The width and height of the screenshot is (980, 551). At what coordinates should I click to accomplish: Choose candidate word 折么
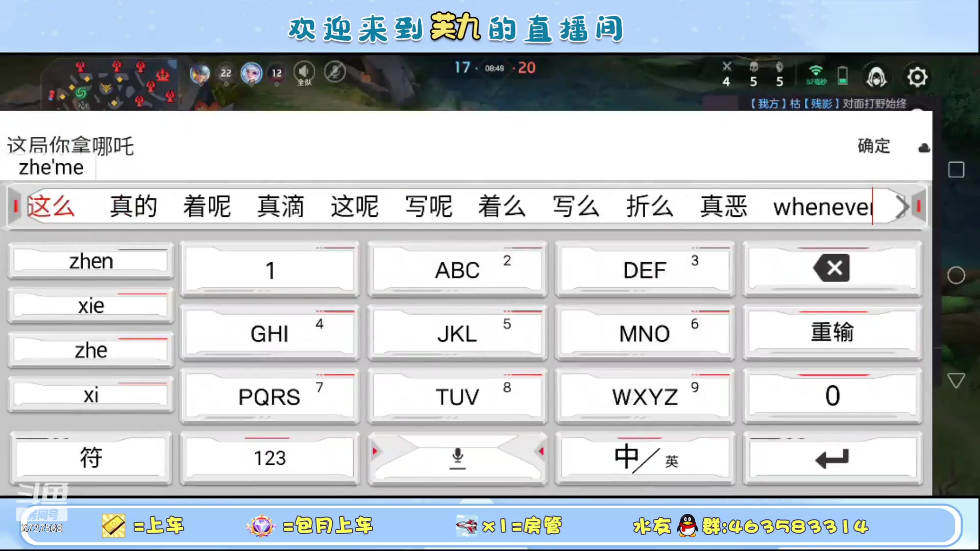(x=650, y=207)
